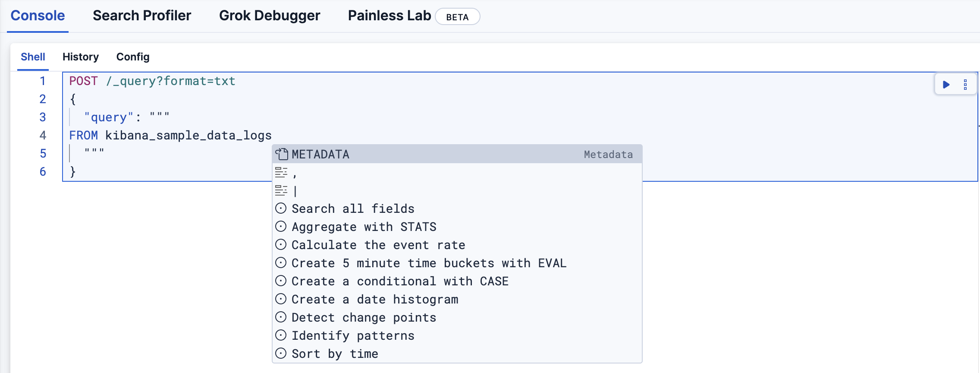Image resolution: width=980 pixels, height=373 pixels.
Task: Select the 'Detect change points' suggestion
Action: pos(364,317)
